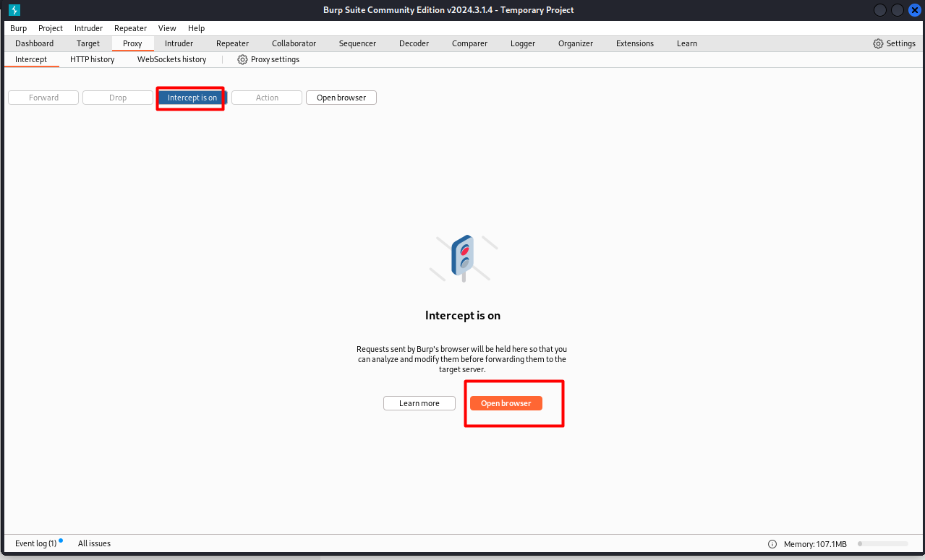Click the Burp Suite logo icon in title bar
Viewport: 925px width, 560px height.
tap(14, 10)
